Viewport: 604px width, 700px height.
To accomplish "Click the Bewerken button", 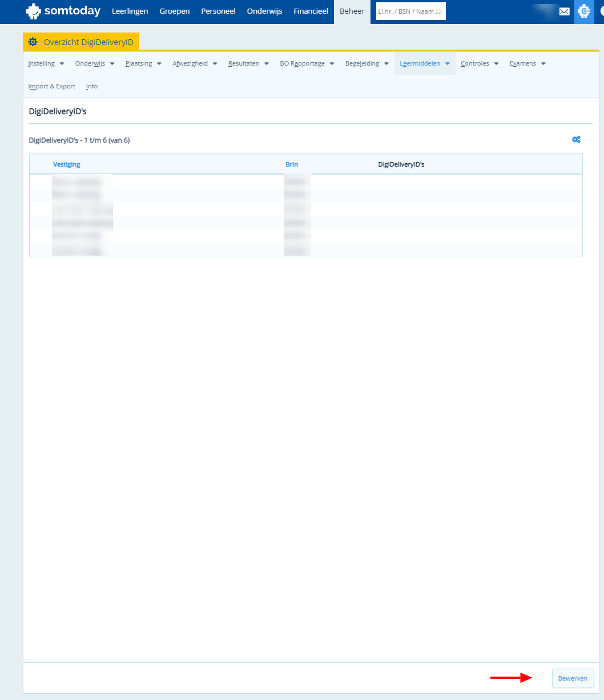I will (x=573, y=678).
